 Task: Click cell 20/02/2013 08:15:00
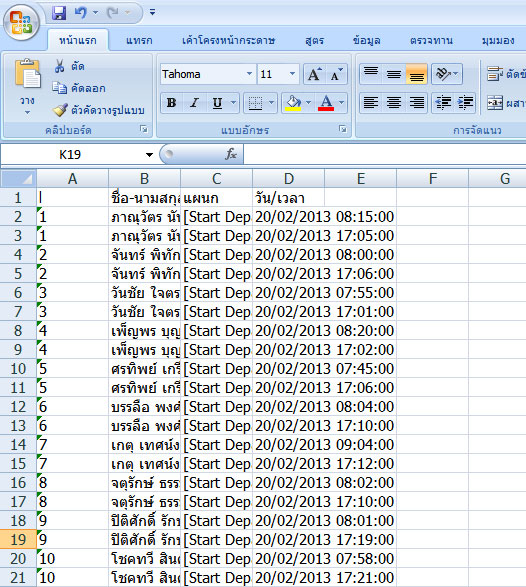click(x=324, y=217)
